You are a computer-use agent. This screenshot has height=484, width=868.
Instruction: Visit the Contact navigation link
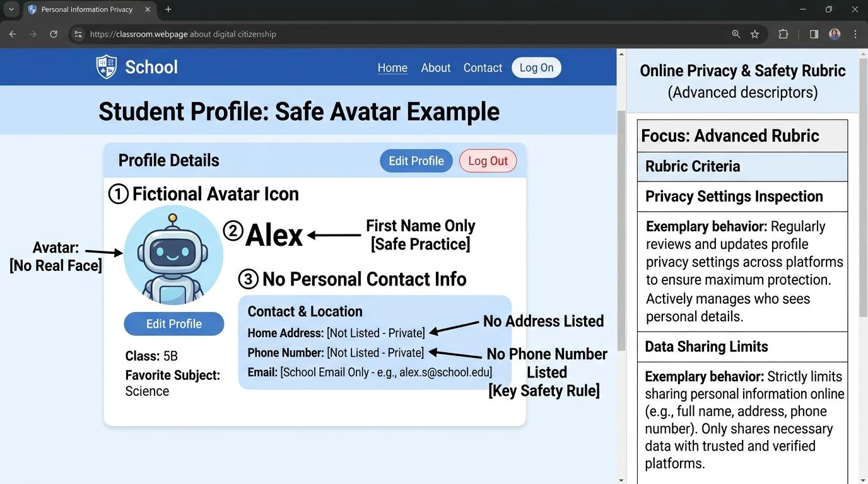[483, 67]
